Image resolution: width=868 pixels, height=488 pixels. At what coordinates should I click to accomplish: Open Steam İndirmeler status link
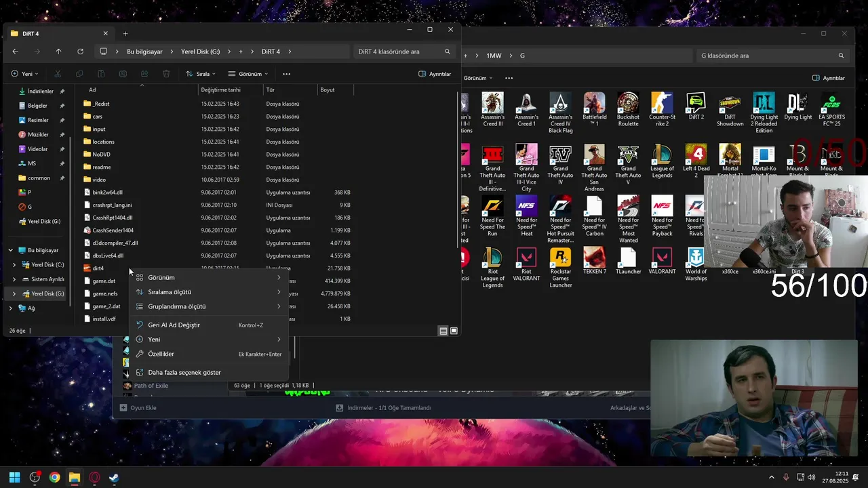coord(384,408)
